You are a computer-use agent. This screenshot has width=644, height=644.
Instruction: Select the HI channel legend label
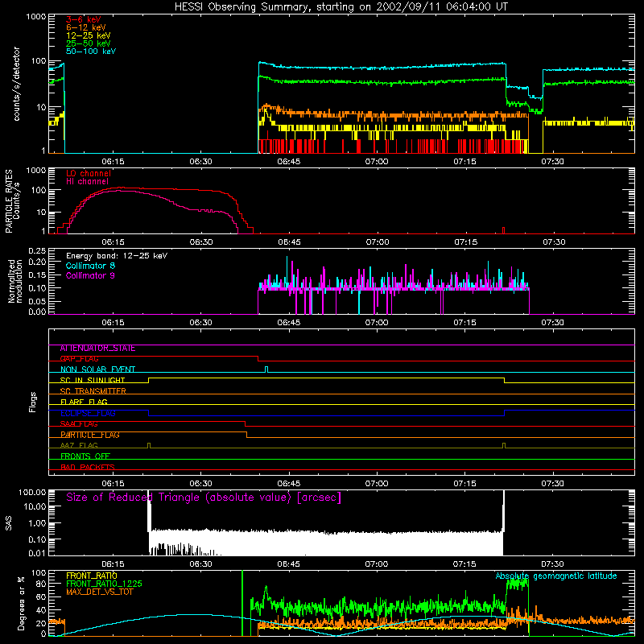(87, 182)
